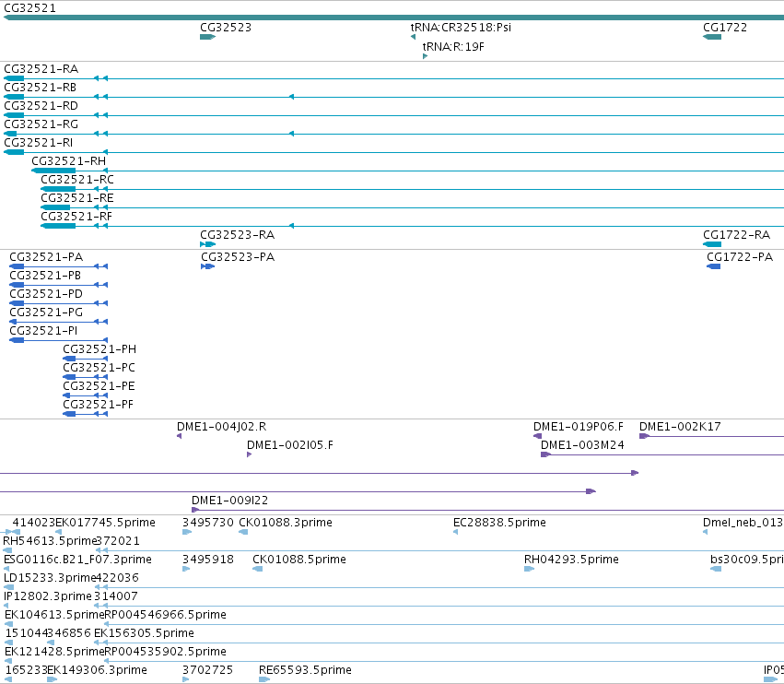The height and width of the screenshot is (684, 784).
Task: Select EST EK104613.5prime
Action: [x=54, y=615]
